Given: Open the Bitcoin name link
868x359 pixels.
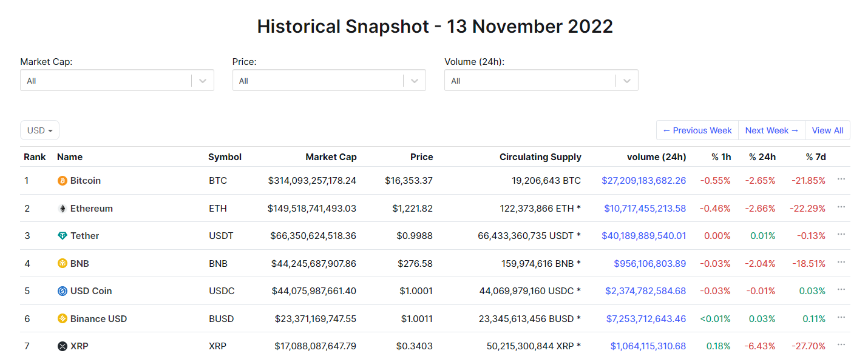Looking at the screenshot, I should [86, 181].
